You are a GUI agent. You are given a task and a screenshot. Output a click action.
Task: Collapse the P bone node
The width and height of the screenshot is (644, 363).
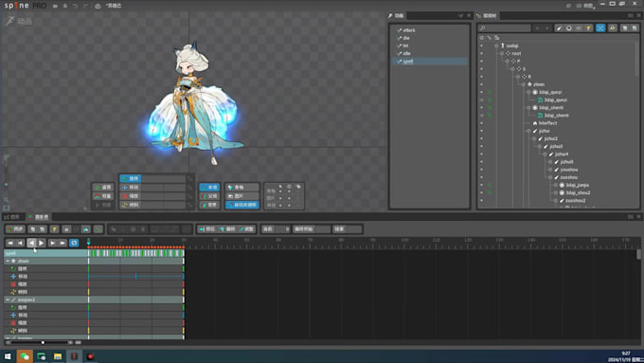[508, 62]
